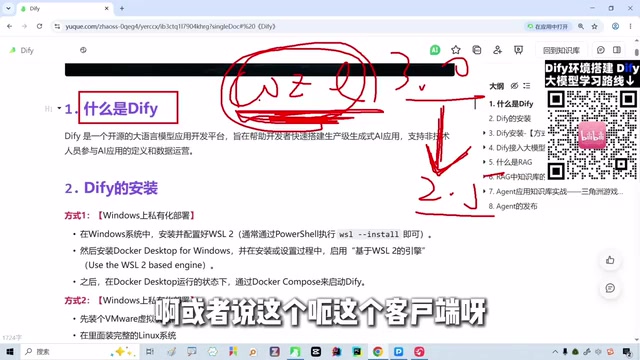Open the blue P app on taskbar
This screenshot has height=360, width=640.
coord(398,351)
